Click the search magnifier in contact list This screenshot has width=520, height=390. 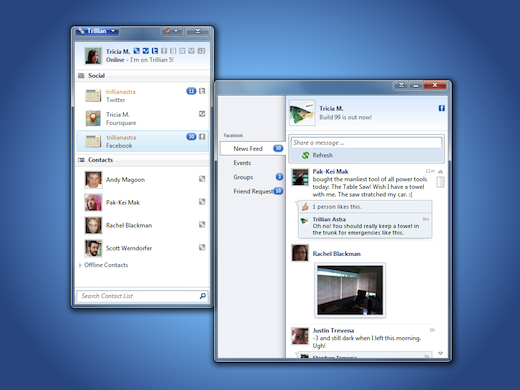[x=203, y=296]
